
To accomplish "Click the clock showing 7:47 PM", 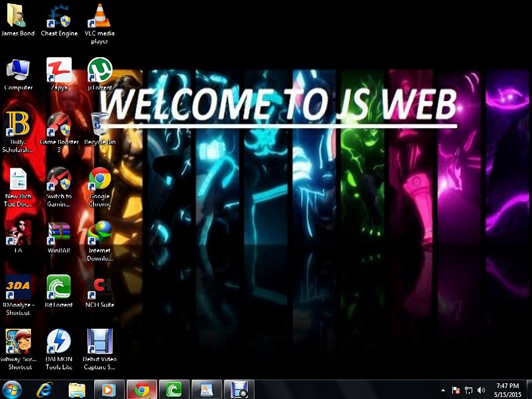I will [x=508, y=386].
